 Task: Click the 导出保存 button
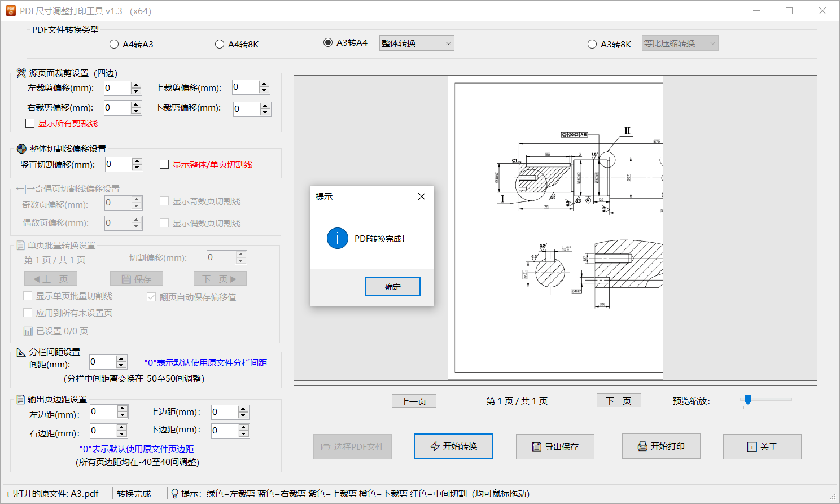tap(555, 446)
